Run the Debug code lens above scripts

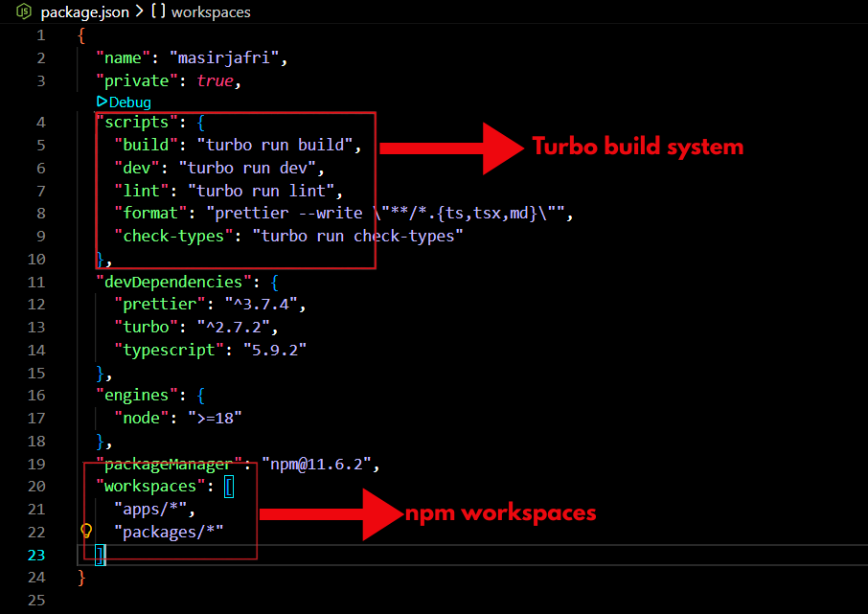point(124,102)
